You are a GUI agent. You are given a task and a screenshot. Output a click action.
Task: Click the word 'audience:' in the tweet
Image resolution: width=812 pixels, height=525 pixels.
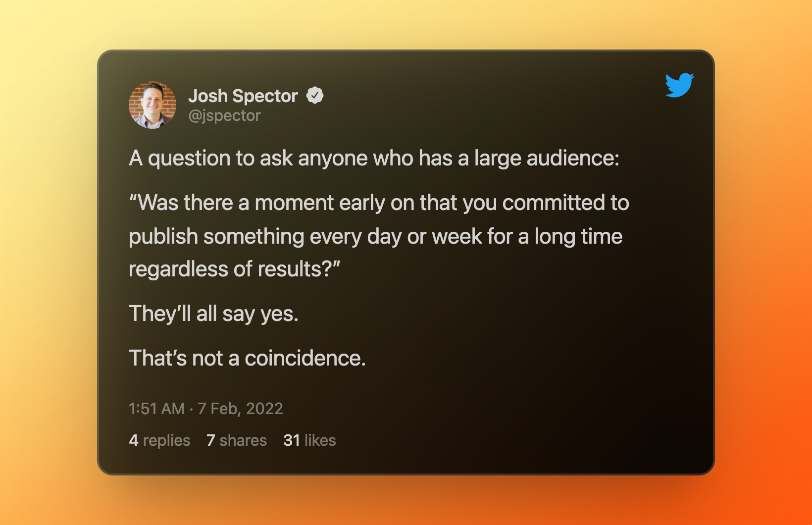(x=573, y=158)
